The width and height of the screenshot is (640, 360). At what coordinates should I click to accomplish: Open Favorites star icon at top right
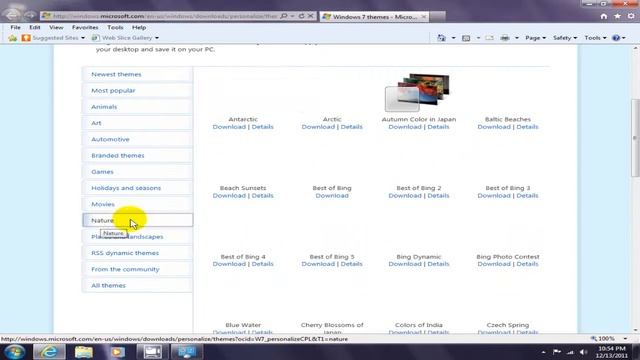coord(618,16)
